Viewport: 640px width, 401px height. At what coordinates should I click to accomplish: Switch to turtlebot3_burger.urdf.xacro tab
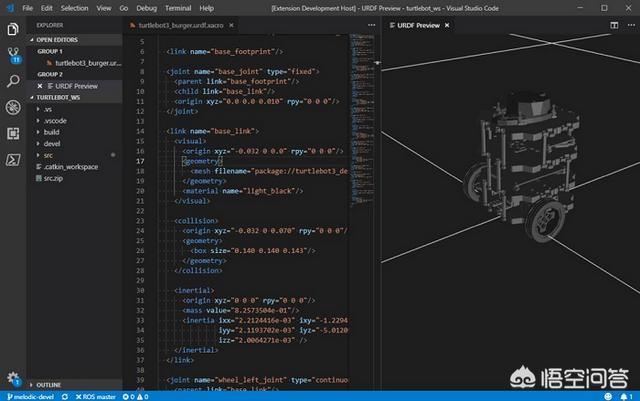(x=179, y=23)
